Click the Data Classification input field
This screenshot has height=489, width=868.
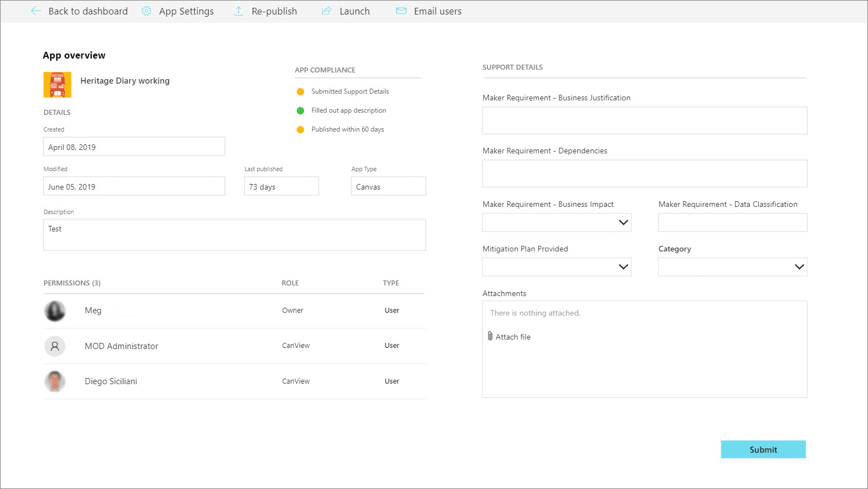click(732, 222)
